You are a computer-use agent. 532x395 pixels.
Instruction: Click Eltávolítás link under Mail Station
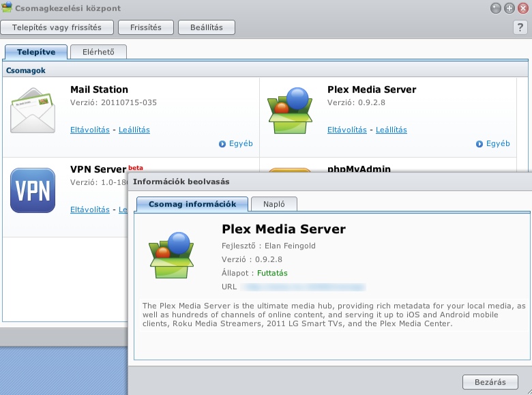tap(90, 130)
